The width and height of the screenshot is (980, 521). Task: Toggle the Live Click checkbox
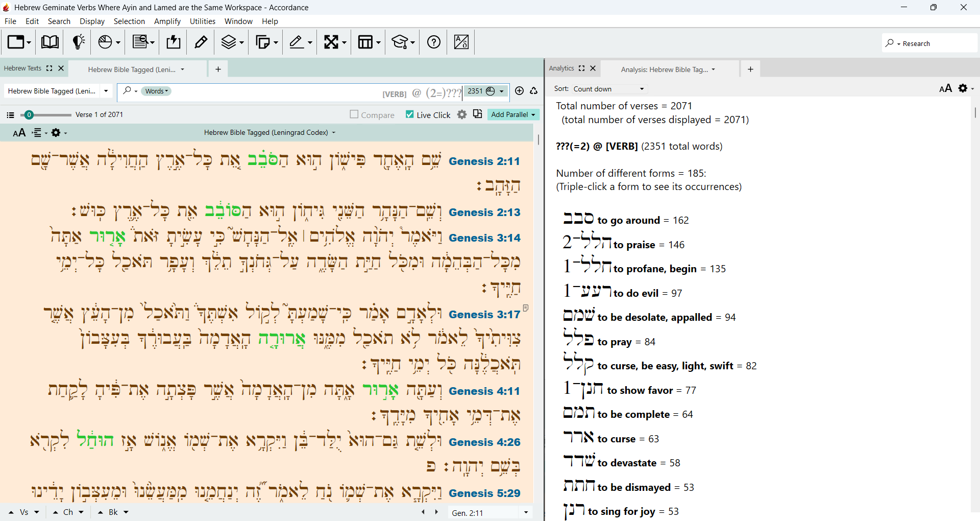409,114
